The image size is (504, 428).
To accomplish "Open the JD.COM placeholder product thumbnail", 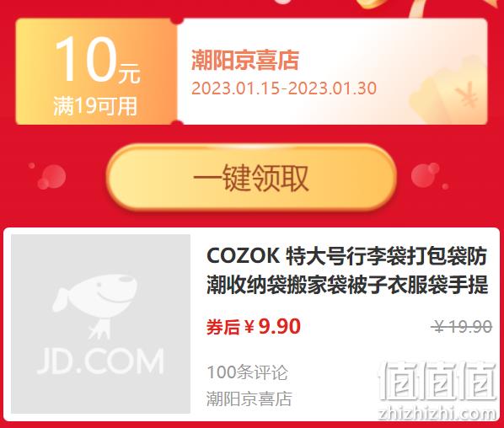I will pyautogui.click(x=100, y=324).
